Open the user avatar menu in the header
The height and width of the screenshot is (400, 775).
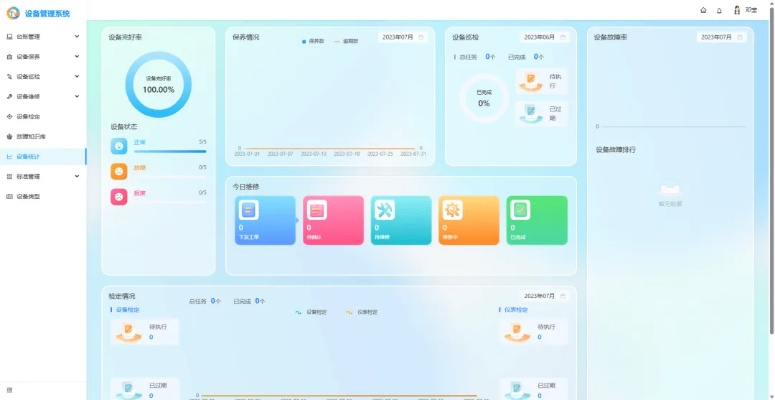pyautogui.click(x=737, y=10)
